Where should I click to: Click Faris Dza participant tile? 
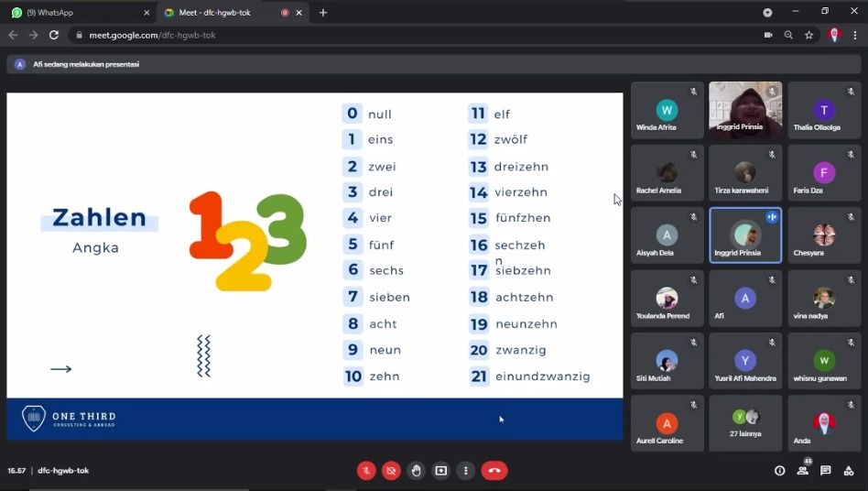point(824,173)
